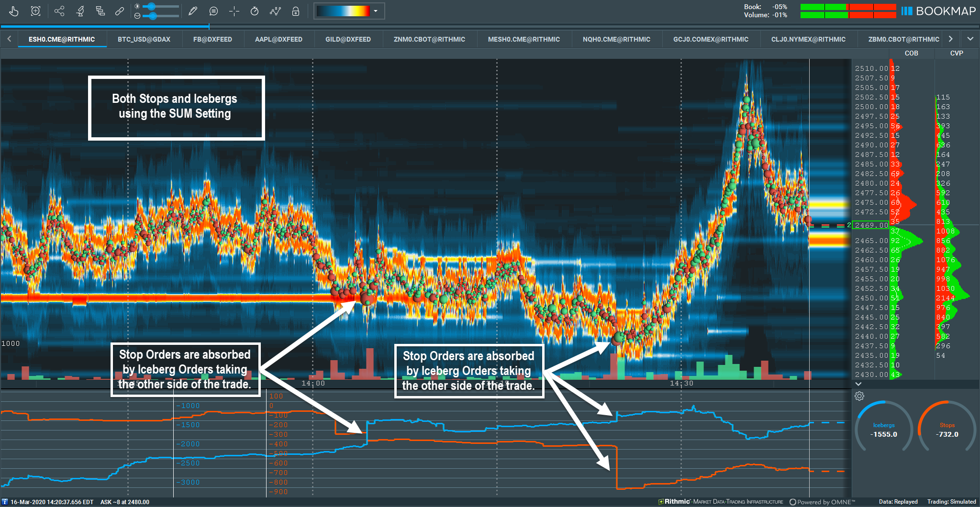This screenshot has width=980, height=507.
Task: Activate the zoom selection tool
Action: pyautogui.click(x=35, y=11)
